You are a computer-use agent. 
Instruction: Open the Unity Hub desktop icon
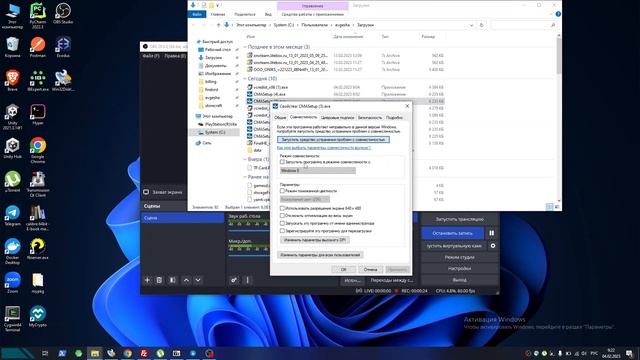(12, 148)
